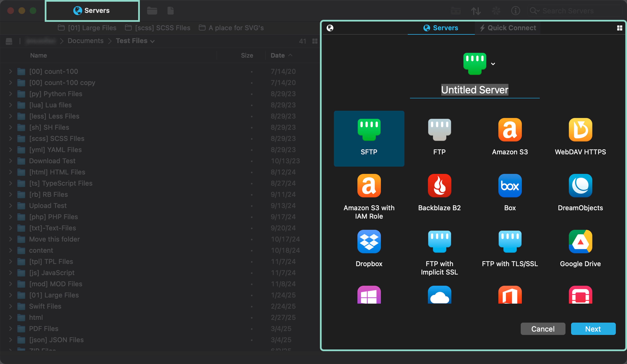Expand the Download Test folder
Screen dimensions: 627x364
pos(10,161)
